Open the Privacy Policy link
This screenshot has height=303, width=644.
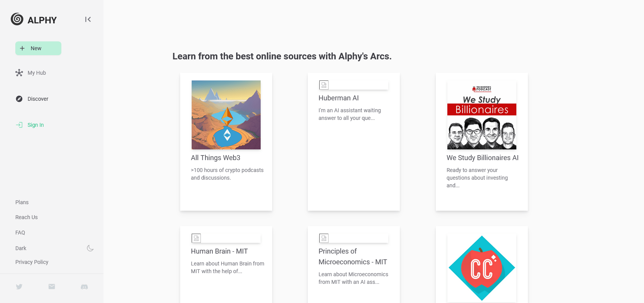[x=32, y=262]
